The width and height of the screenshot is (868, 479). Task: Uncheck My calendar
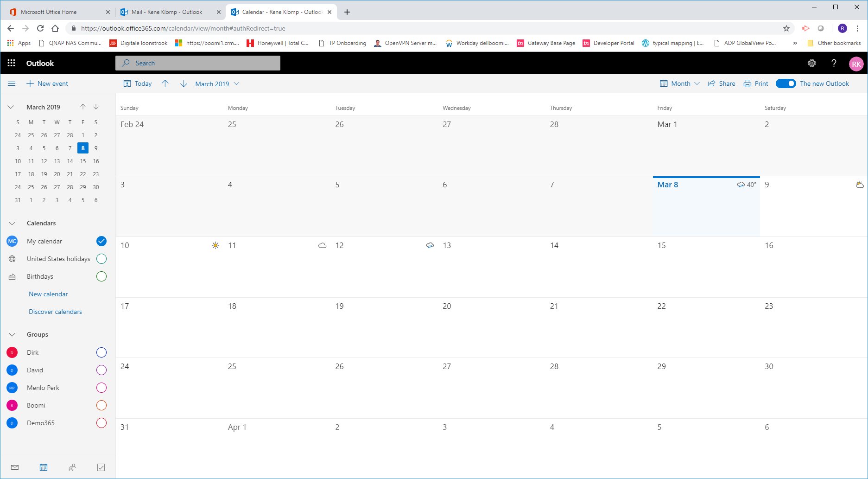(x=101, y=241)
